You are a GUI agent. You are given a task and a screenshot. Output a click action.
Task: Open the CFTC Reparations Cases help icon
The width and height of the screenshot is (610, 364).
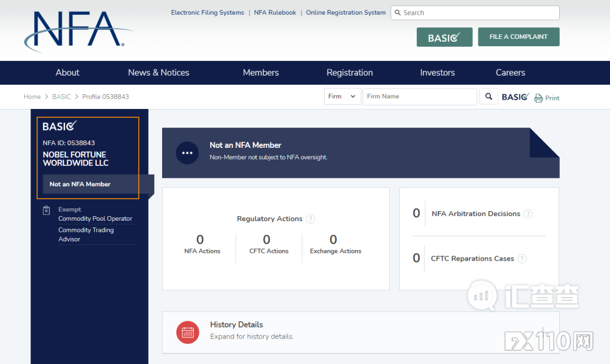[522, 258]
